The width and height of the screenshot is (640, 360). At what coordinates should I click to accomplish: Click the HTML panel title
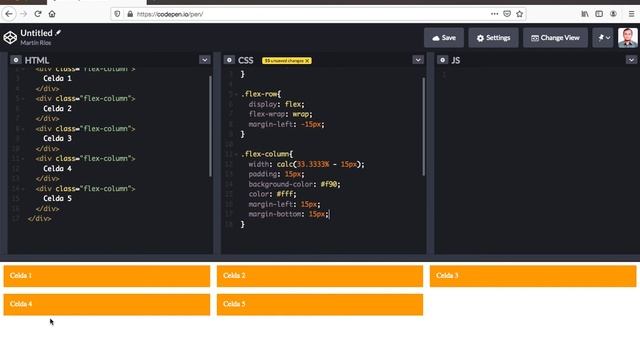37,60
